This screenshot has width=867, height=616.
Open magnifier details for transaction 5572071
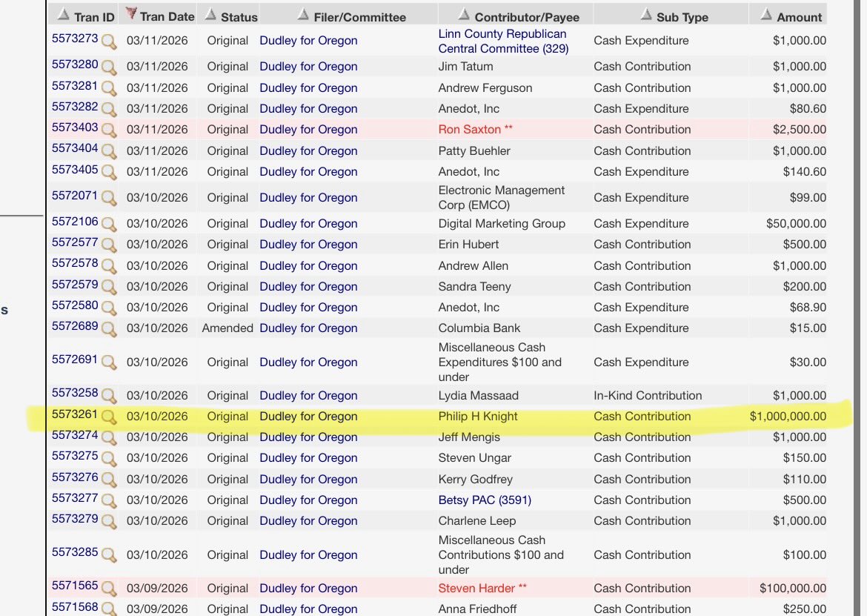coord(109,199)
